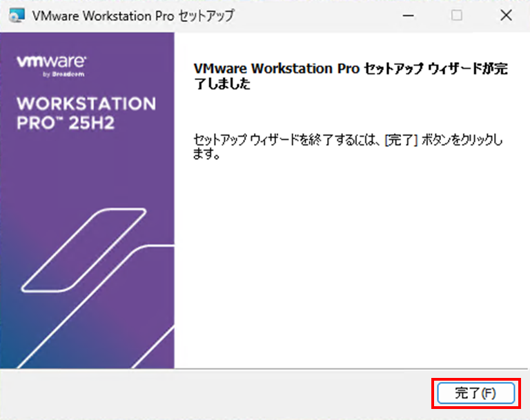Click the 'VMware Workstation Pro' words in the heading
Viewport: 530px width, 420px height.
[x=277, y=70]
